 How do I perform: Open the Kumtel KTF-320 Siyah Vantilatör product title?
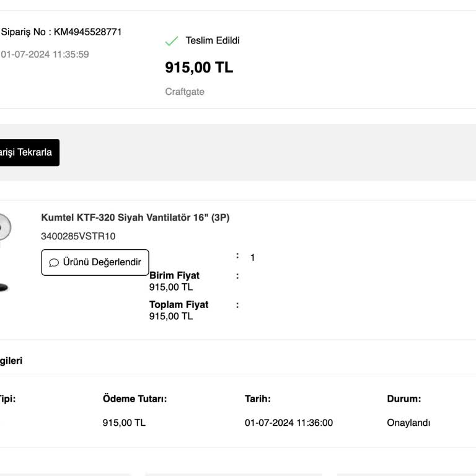tap(135, 218)
